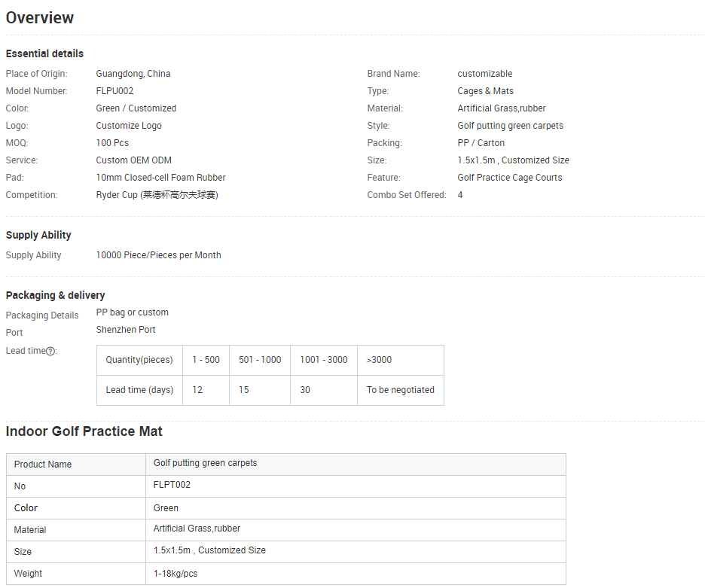
Task: Select the Guangdong, China origin value
Action: click(133, 74)
